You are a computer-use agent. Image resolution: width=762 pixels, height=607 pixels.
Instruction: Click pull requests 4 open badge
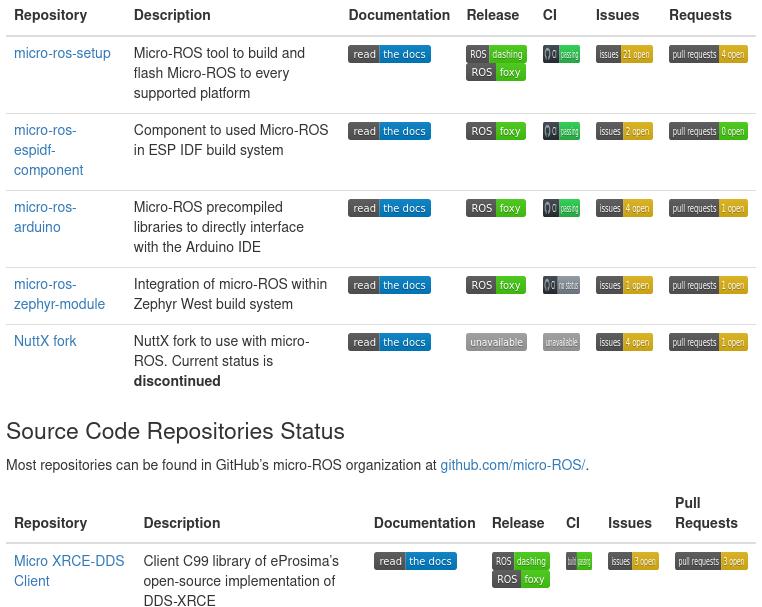pyautogui.click(x=708, y=54)
